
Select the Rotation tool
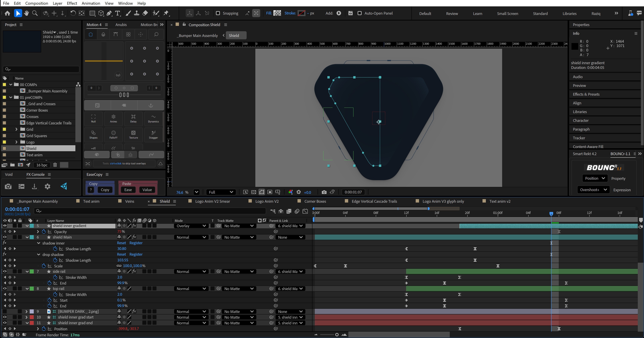coord(73,13)
